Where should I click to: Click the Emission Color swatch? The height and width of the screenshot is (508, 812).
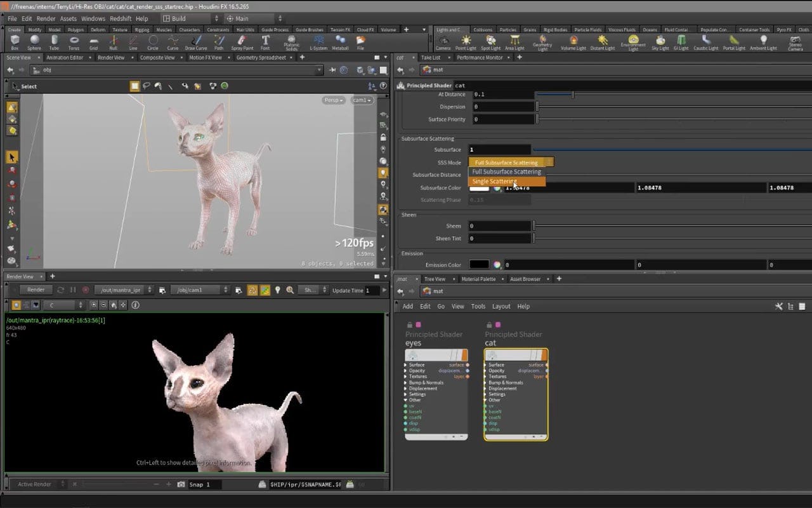[x=479, y=265]
